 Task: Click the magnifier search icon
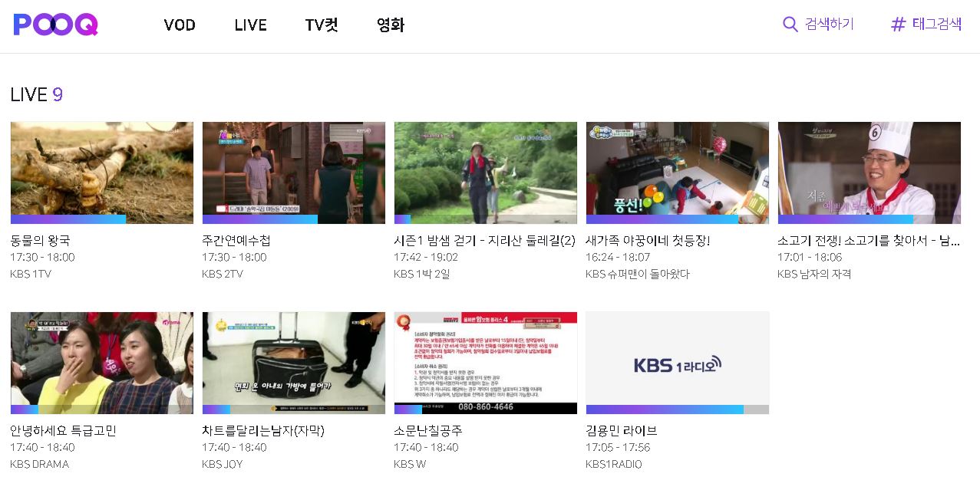point(790,25)
